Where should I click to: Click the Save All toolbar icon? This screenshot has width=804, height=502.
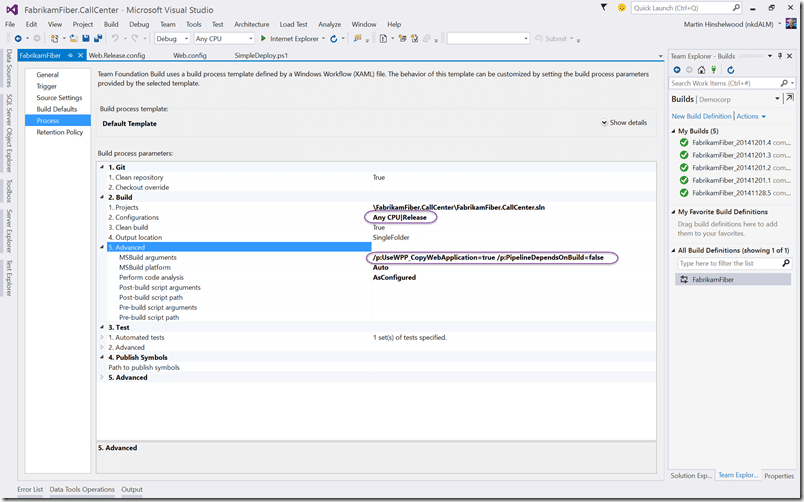point(97,38)
